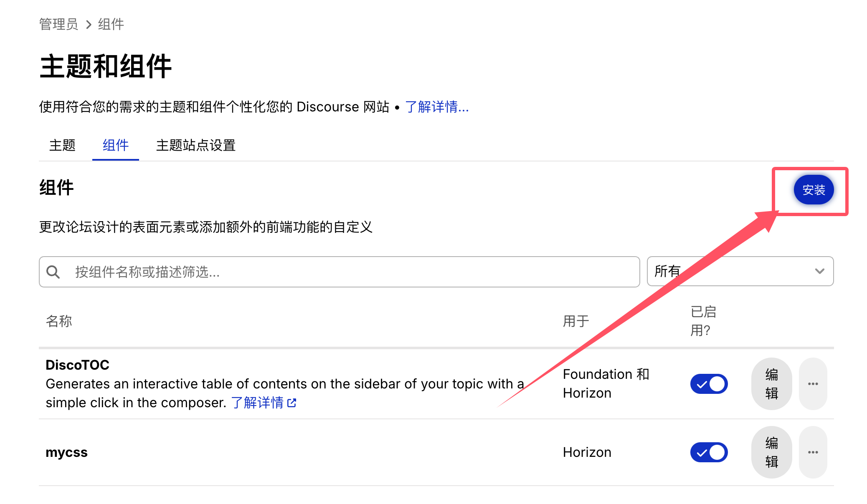Open DiscoTOC 了解详情 link
The height and width of the screenshot is (504, 867).
258,403
